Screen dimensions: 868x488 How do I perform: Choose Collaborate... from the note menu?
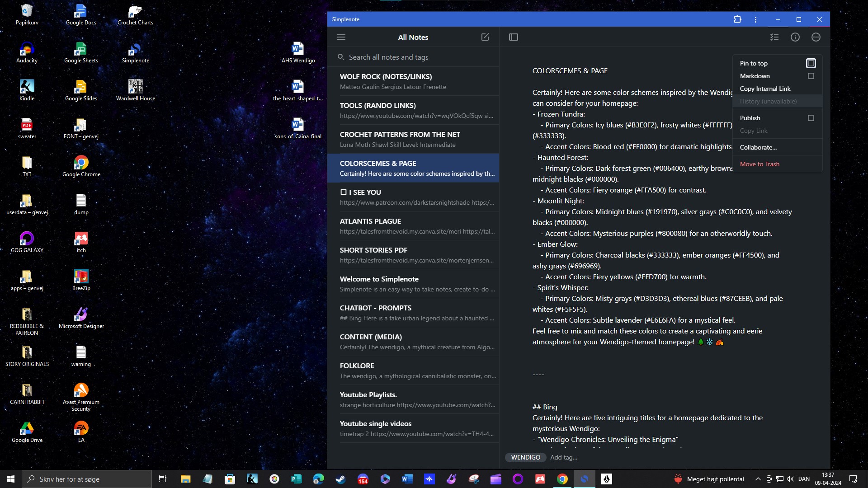(758, 147)
